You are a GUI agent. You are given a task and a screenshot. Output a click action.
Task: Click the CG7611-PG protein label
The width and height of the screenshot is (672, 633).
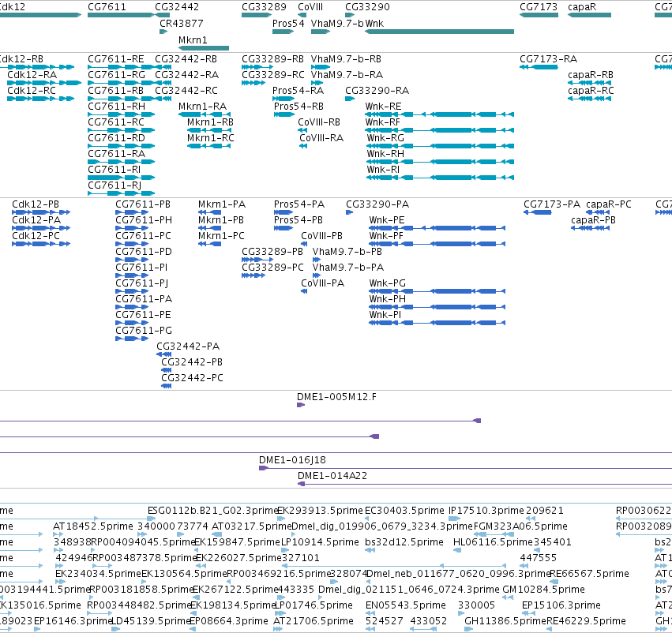point(144,331)
